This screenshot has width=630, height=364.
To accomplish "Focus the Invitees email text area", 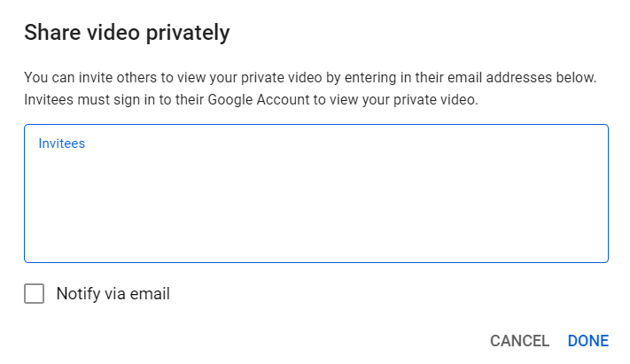I will [316, 194].
